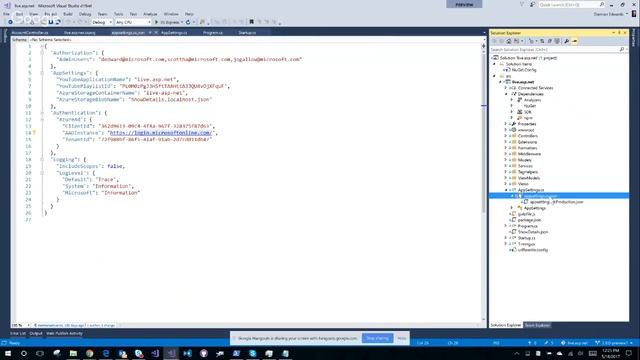Select the Models folder
Viewport: 640px width, 360px height.
[524, 160]
